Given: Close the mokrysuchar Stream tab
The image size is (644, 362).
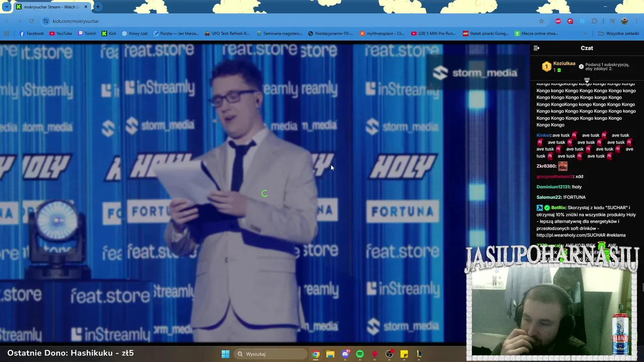Looking at the screenshot, I should pyautogui.click(x=86, y=7).
